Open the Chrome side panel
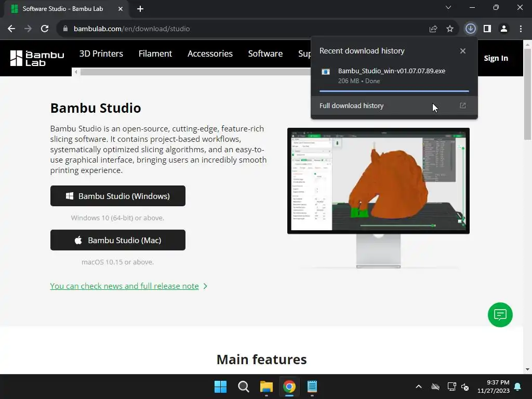 (487, 29)
